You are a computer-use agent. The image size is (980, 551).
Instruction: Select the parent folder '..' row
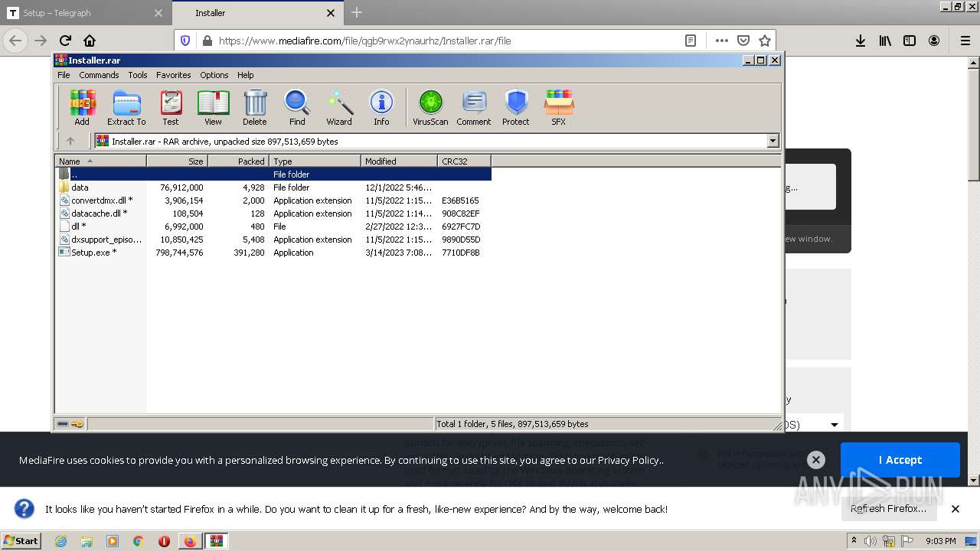point(273,174)
